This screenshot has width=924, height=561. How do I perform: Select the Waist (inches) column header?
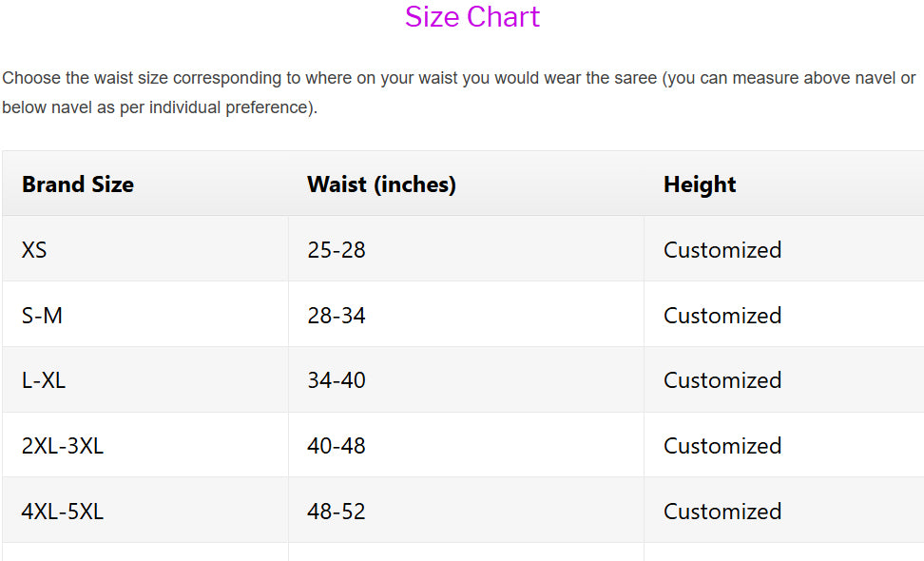(x=381, y=184)
